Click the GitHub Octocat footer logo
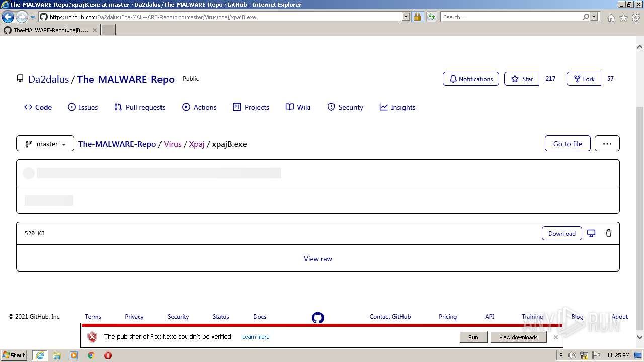Viewport: 644px width, 362px height. click(x=318, y=318)
